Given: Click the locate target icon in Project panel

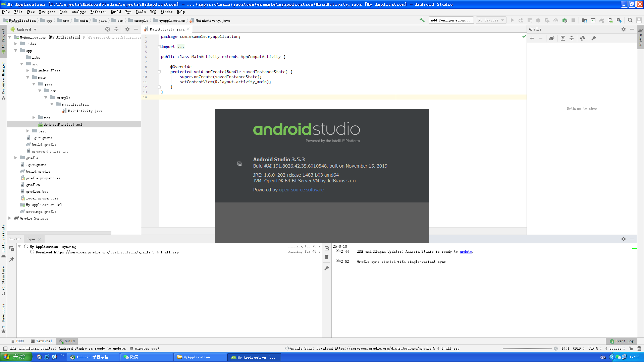Looking at the screenshot, I should tap(108, 29).
